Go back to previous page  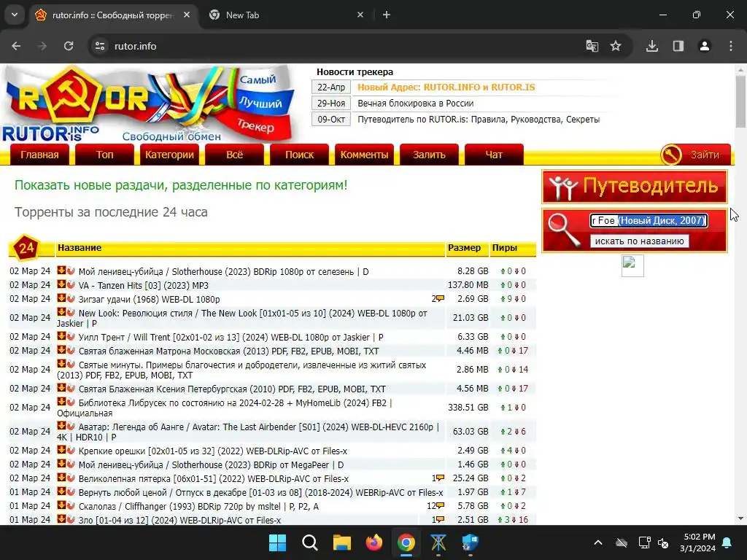[16, 46]
